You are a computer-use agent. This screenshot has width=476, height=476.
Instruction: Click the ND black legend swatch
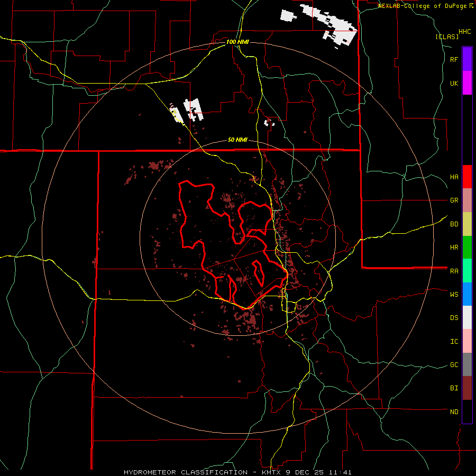click(467, 411)
